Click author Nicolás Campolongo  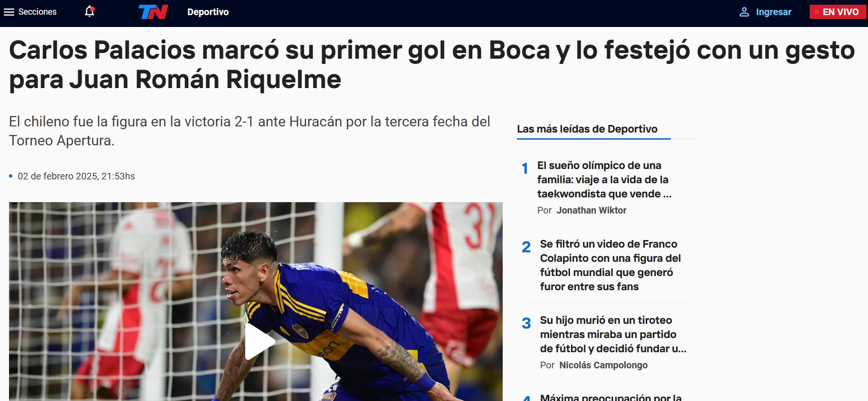(x=603, y=365)
